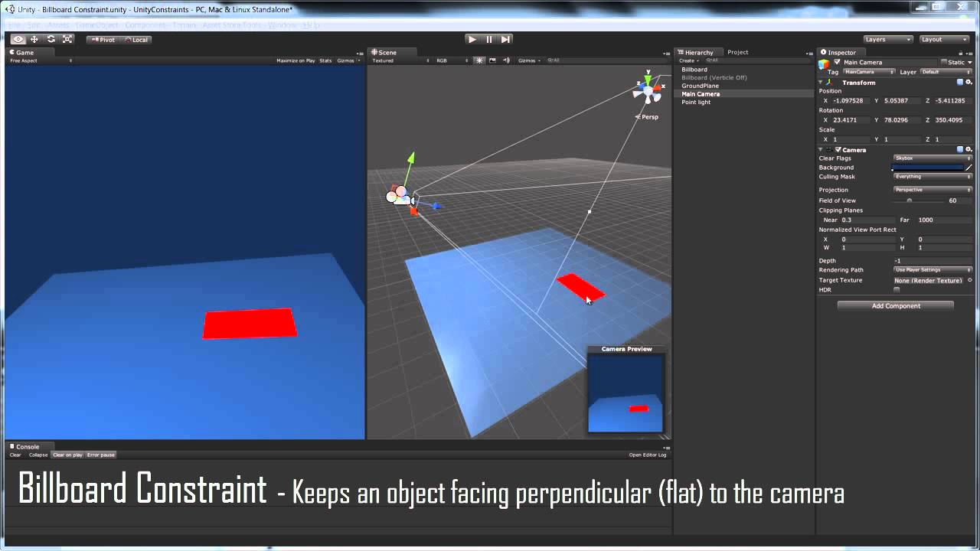The height and width of the screenshot is (551, 980).
Task: Toggle Collapse in Console
Action: 38,455
